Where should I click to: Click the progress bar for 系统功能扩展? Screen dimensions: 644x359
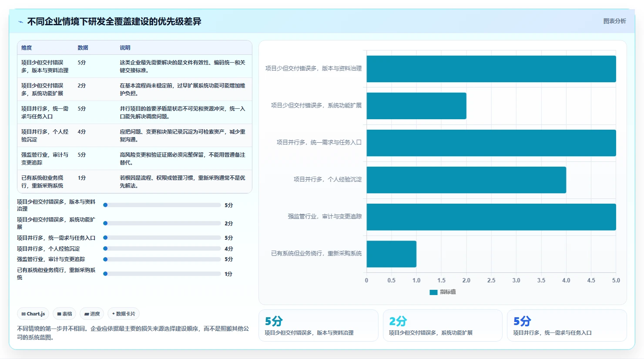162,223
